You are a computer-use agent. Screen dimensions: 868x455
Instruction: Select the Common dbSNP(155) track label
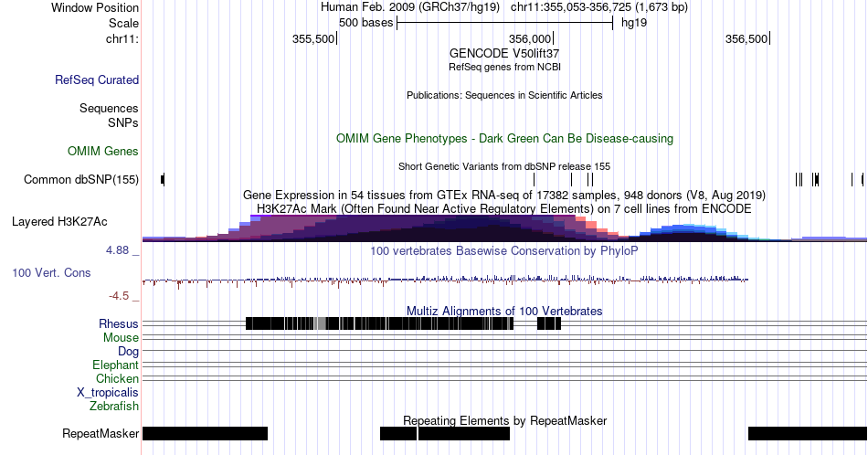81,179
